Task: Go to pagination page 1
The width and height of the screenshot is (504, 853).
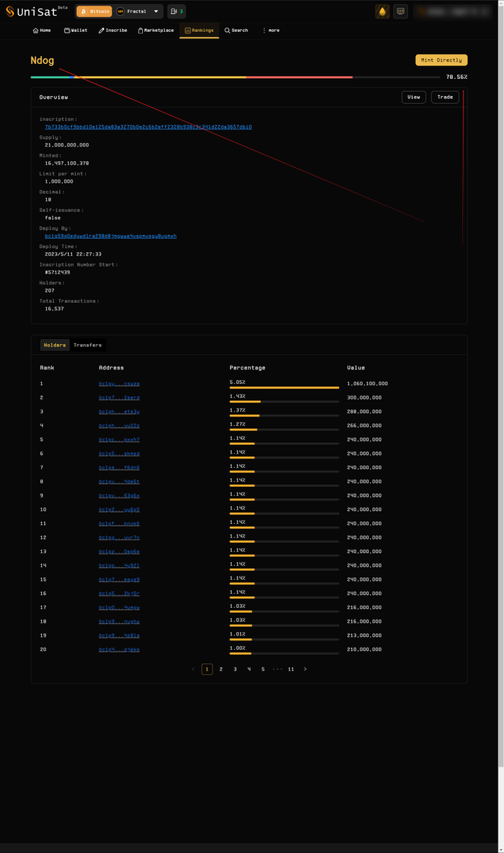Action: (x=207, y=669)
